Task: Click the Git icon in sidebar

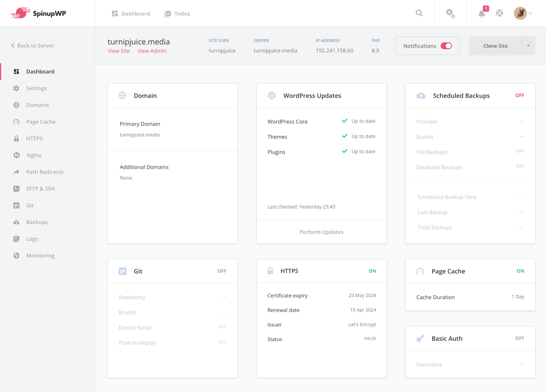Action: [x=16, y=205]
